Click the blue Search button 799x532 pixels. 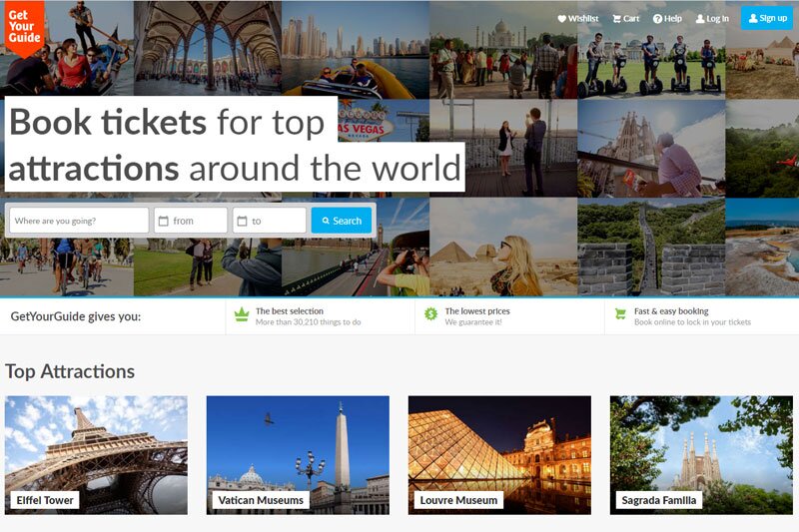pos(342,221)
